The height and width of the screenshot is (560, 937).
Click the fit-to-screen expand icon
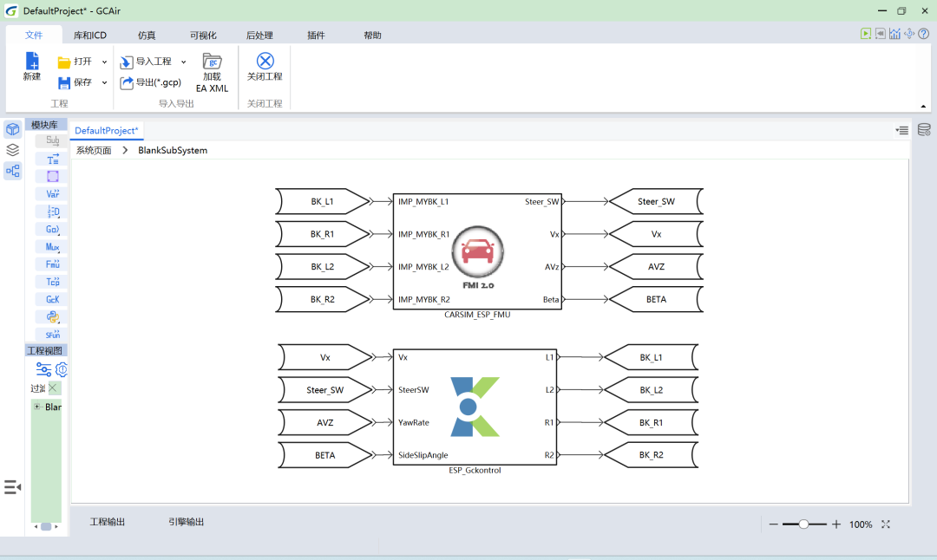tap(886, 524)
